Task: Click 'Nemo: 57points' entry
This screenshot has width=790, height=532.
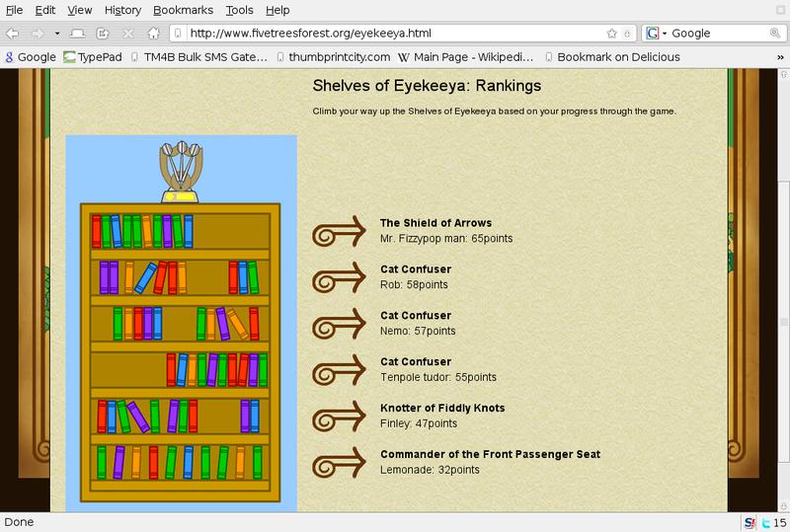Action: pos(418,331)
